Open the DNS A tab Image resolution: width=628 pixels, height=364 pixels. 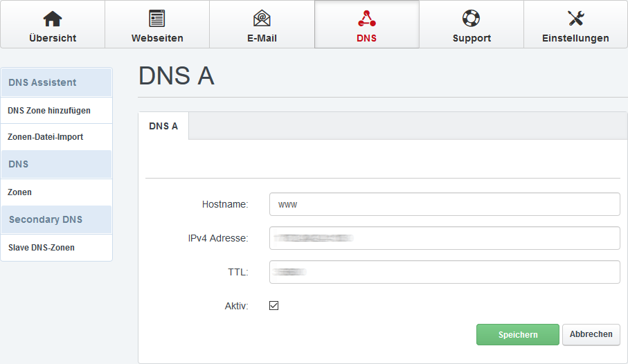pyautogui.click(x=163, y=126)
